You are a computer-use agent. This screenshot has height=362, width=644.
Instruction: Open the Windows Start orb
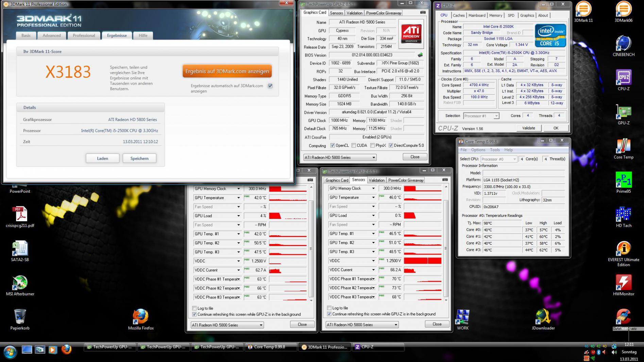10,351
